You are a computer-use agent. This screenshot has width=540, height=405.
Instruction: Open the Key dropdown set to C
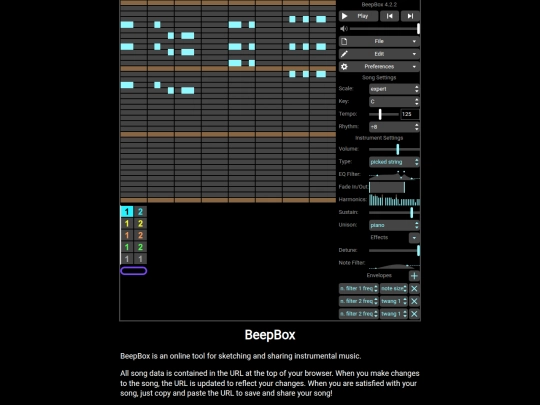pyautogui.click(x=394, y=102)
